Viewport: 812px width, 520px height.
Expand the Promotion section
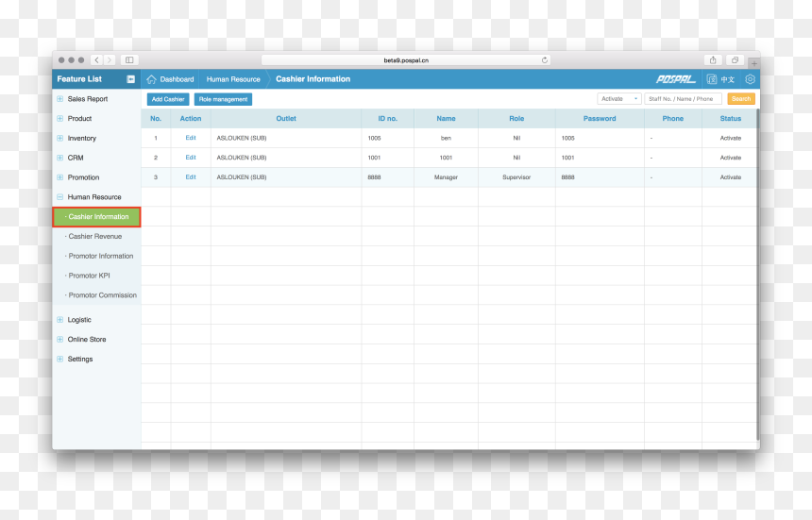[60, 177]
